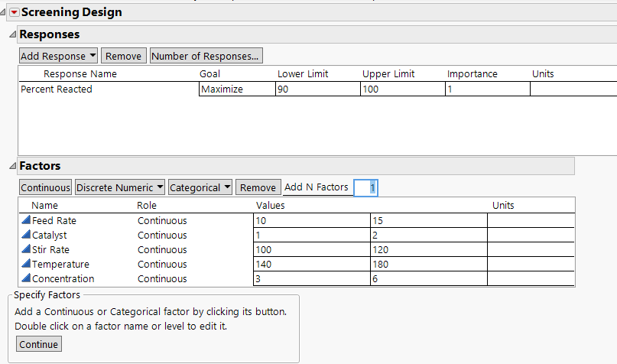Image resolution: width=617 pixels, height=364 pixels.
Task: Change the Maximize goal for Percent Reacted
Action: tap(236, 89)
